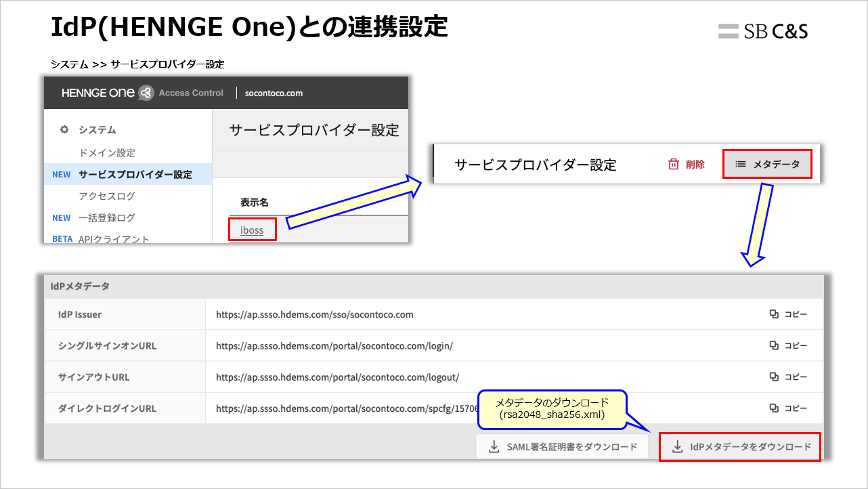Viewport: 868px width, 489px height.
Task: Click copy icon in ダイレクトログインURL row
Action: [x=775, y=408]
